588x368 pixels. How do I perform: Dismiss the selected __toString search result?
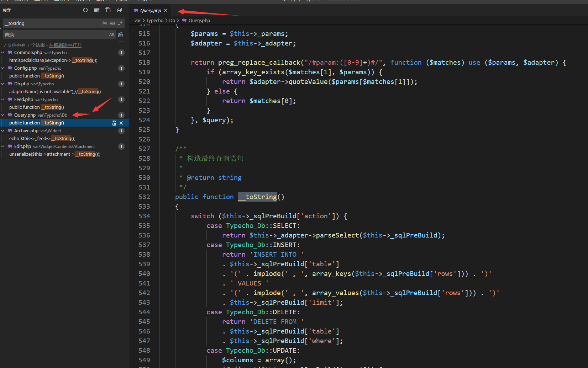click(121, 123)
